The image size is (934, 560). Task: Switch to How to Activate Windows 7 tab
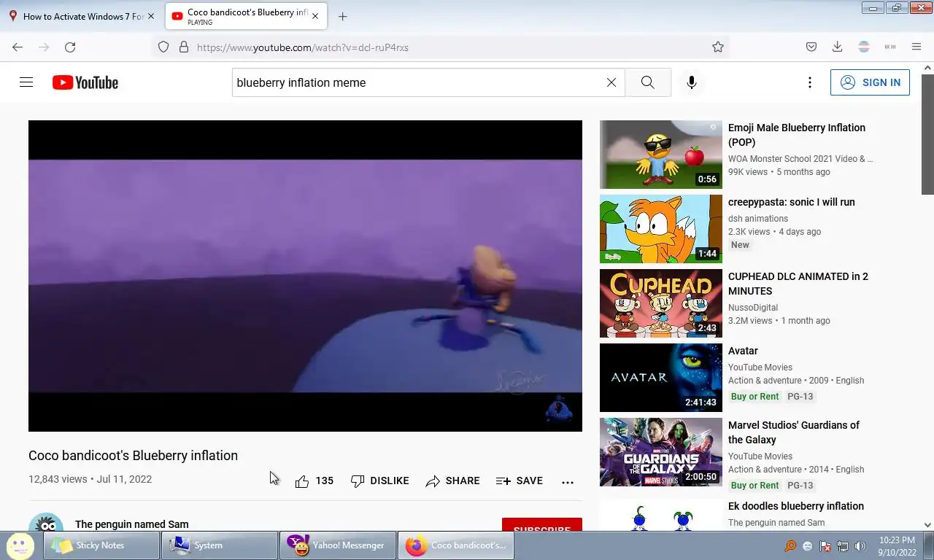click(82, 16)
